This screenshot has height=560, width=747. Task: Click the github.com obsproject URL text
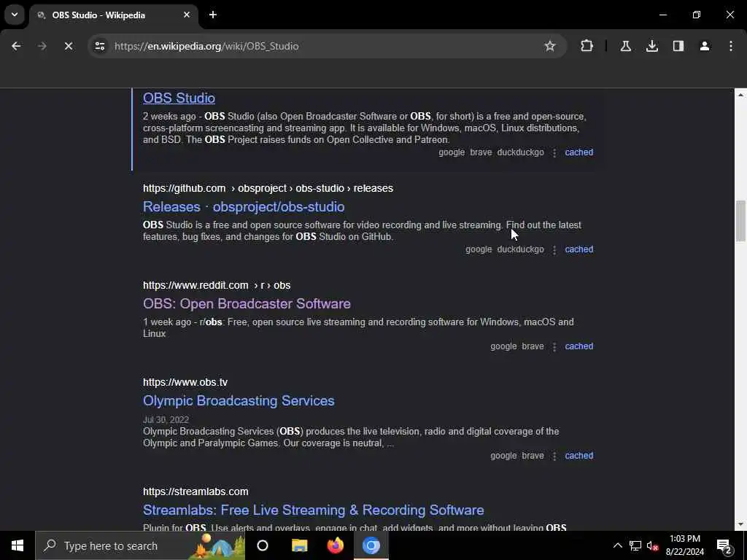point(268,188)
